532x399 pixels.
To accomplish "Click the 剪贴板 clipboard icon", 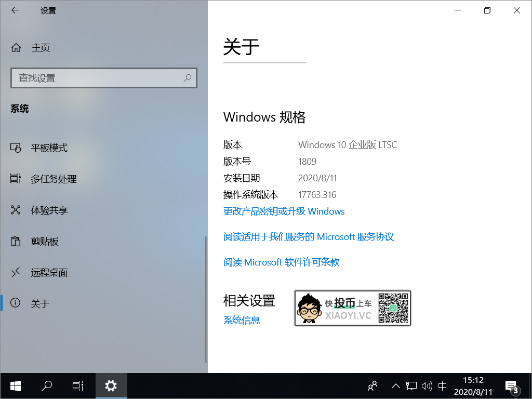I will pos(16,241).
